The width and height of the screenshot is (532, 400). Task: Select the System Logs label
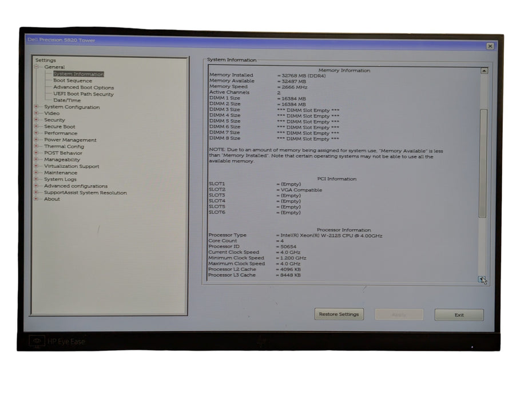pyautogui.click(x=60, y=179)
